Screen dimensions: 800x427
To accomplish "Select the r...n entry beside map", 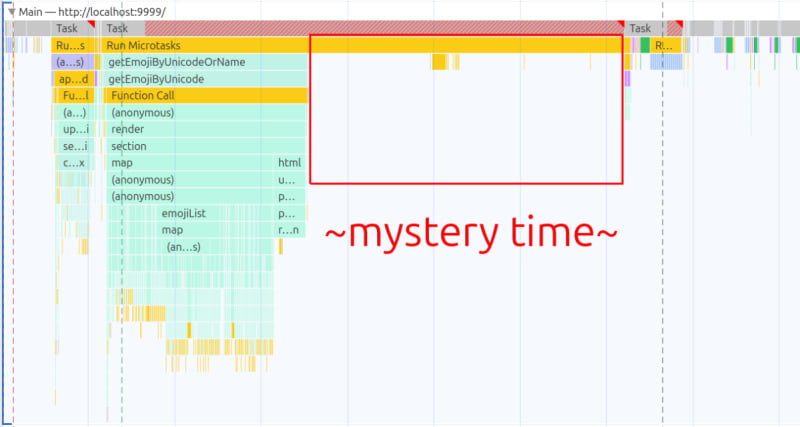I will pos(289,230).
